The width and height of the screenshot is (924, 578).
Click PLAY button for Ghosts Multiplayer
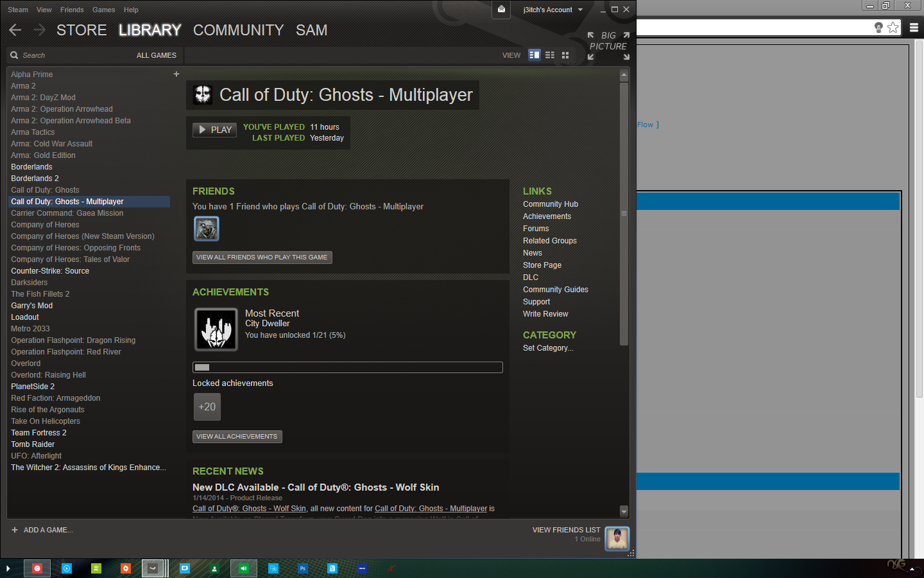click(x=214, y=130)
